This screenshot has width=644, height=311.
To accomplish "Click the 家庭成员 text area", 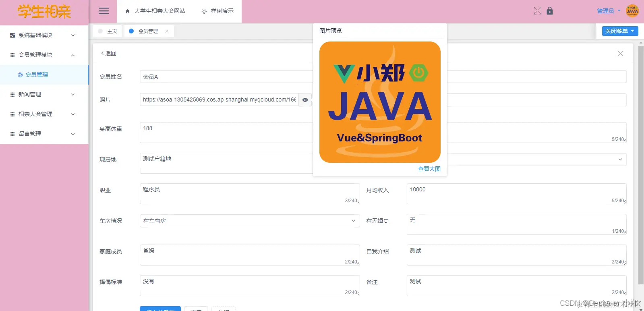I will click(x=250, y=255).
